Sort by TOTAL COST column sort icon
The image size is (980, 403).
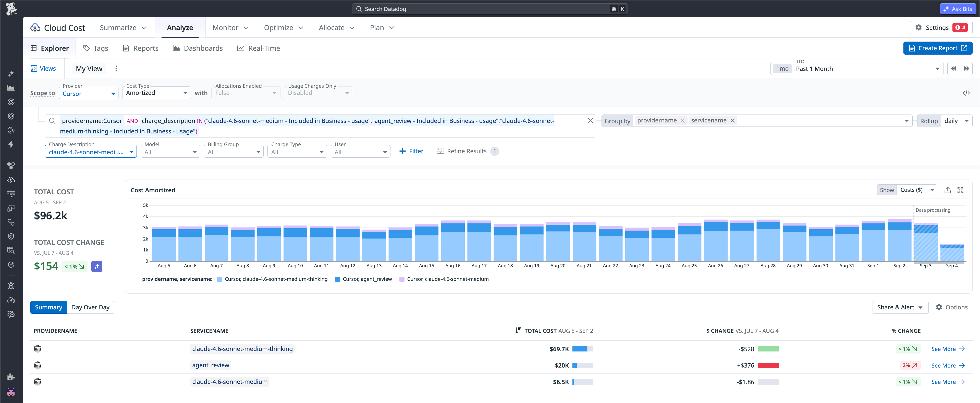click(x=518, y=330)
